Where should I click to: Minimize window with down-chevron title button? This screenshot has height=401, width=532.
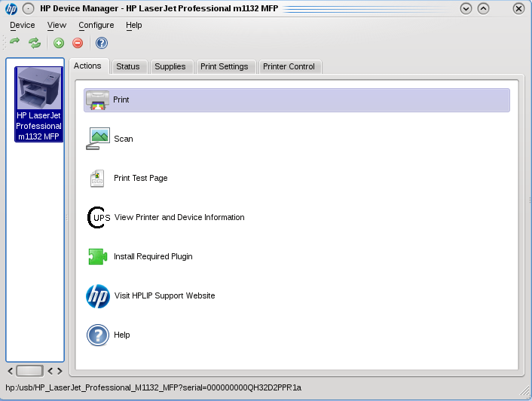[x=466, y=8]
